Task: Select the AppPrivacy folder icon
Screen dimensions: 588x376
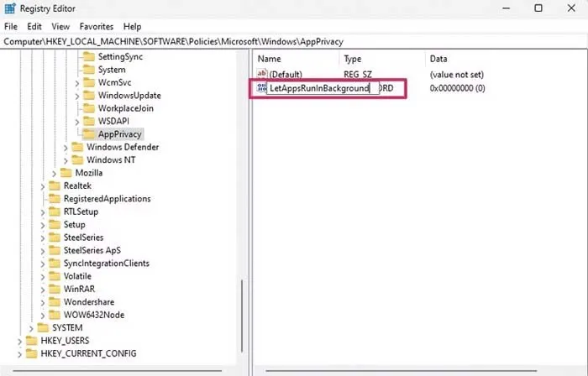Action: [88, 134]
